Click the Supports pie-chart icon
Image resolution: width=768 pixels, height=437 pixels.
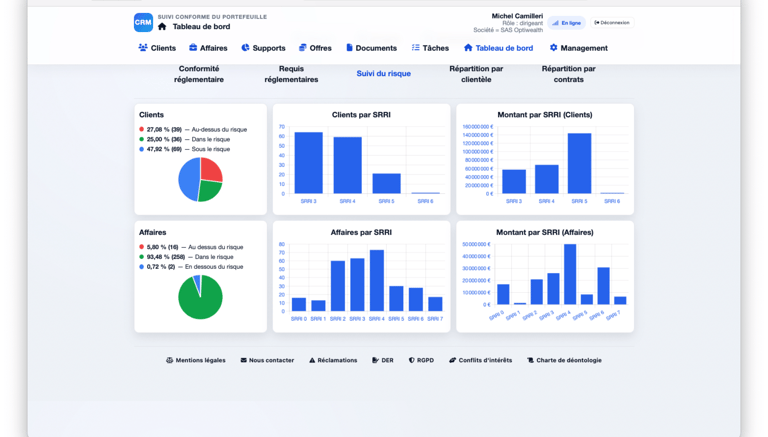pyautogui.click(x=245, y=48)
